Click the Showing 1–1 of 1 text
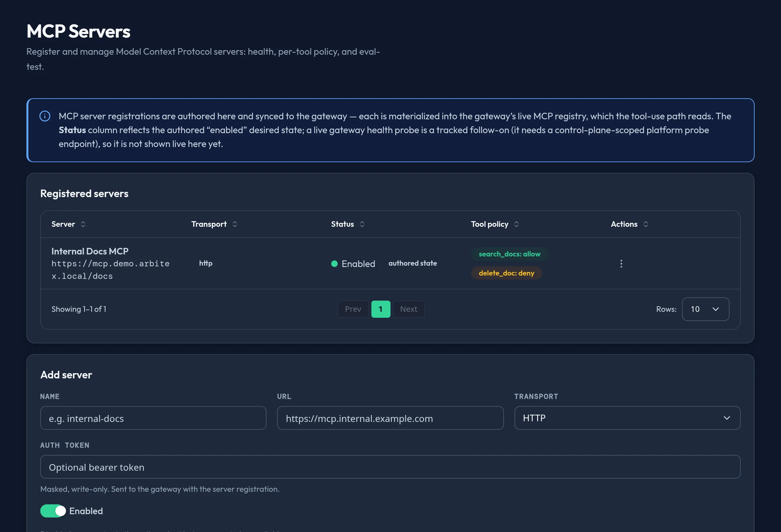Image resolution: width=781 pixels, height=532 pixels. (x=79, y=309)
